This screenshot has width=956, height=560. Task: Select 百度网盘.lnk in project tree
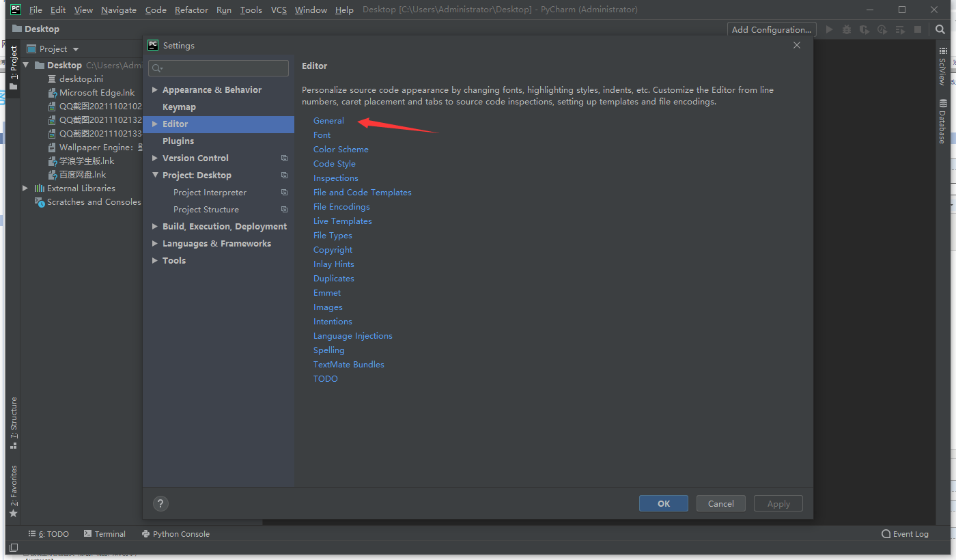[x=83, y=174]
